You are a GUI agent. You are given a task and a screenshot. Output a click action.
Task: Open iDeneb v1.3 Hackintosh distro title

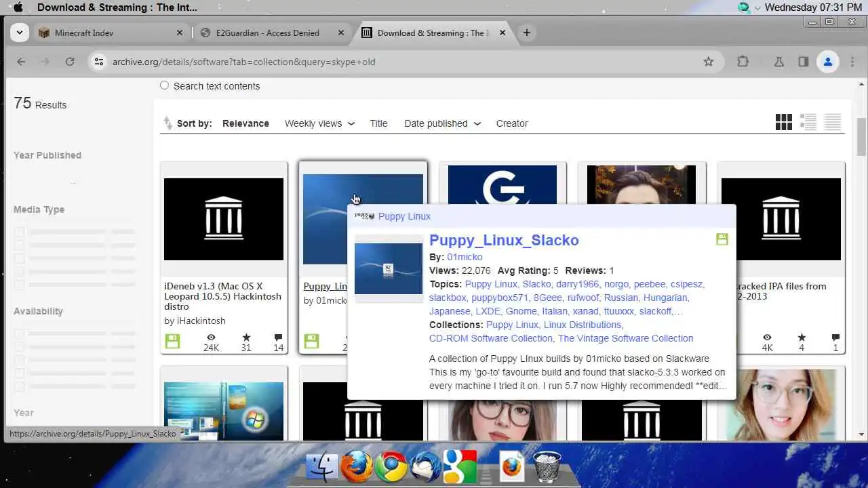223,296
